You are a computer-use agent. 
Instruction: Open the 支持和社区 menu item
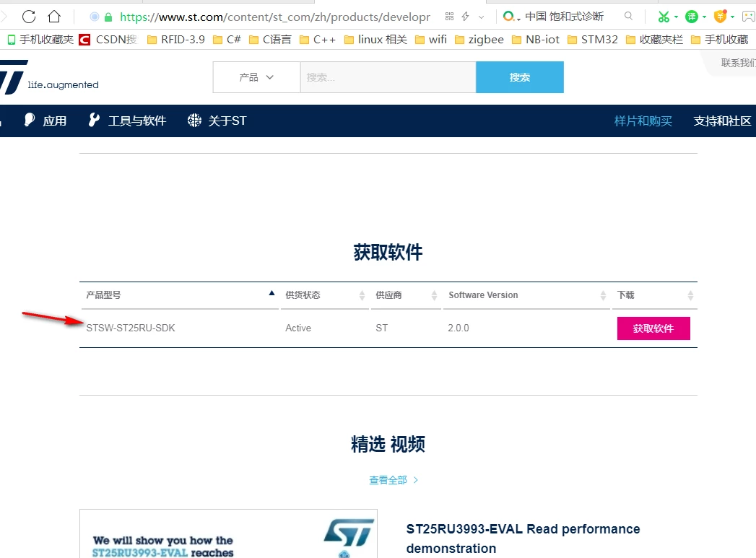(722, 121)
